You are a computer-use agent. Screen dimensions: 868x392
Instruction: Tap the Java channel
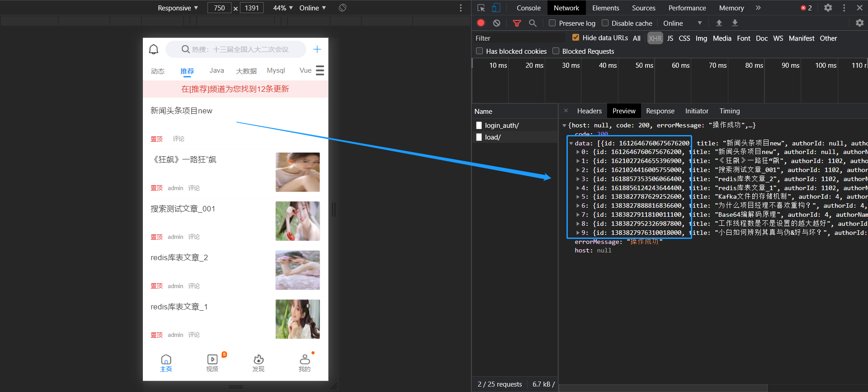pyautogui.click(x=217, y=70)
